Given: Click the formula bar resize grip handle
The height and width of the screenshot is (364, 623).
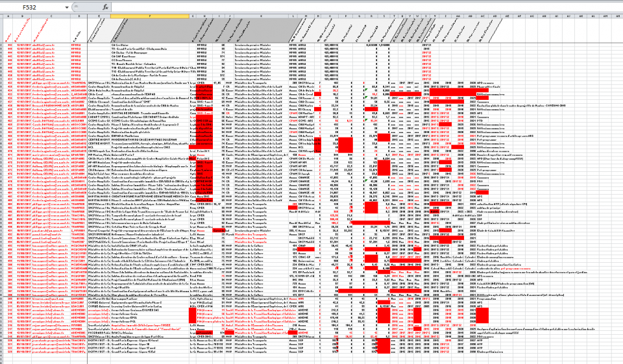Looking at the screenshot, I should tap(76, 7).
